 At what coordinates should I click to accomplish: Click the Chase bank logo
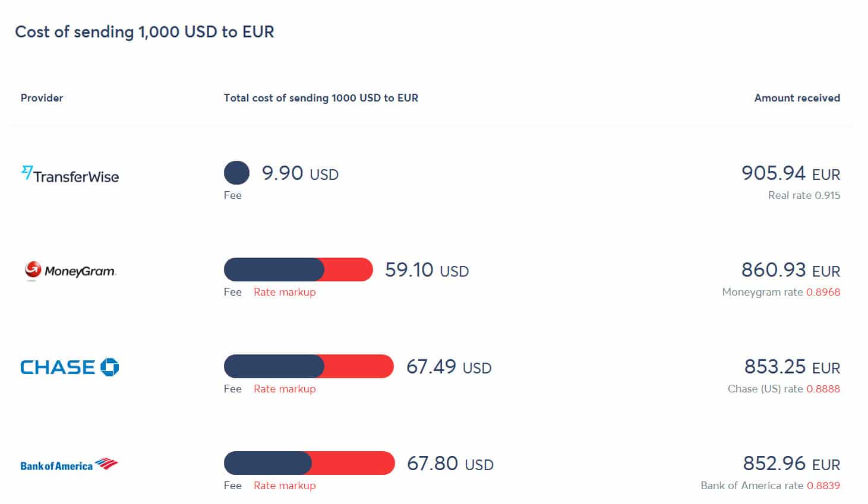click(x=70, y=367)
